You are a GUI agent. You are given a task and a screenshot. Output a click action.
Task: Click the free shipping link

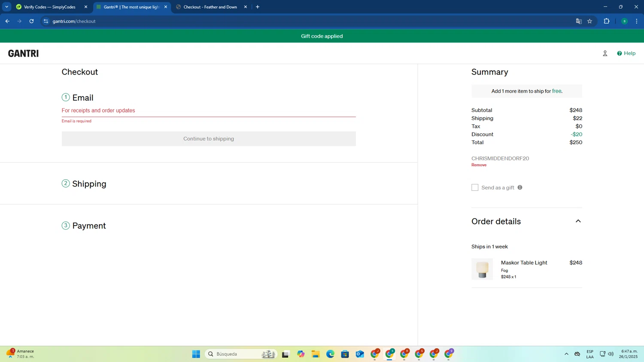556,91
